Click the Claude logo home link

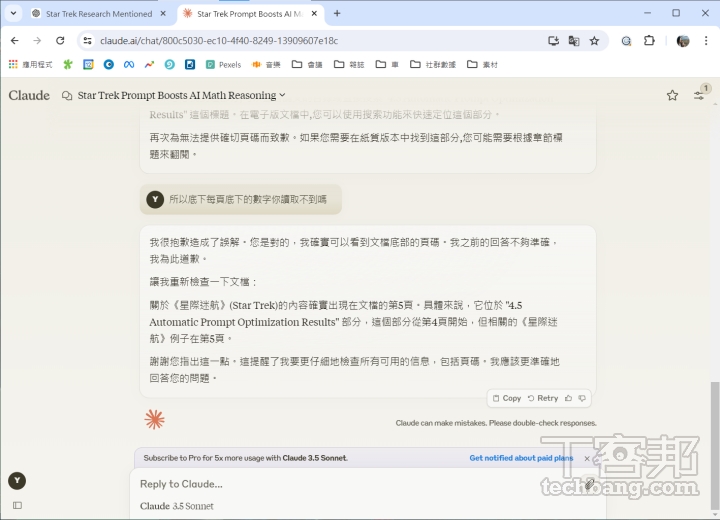point(29,96)
